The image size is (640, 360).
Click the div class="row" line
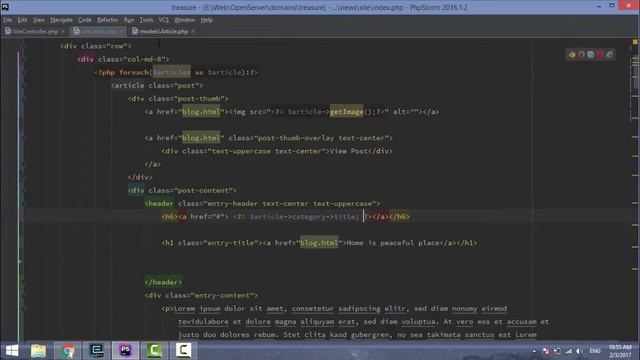[96, 46]
